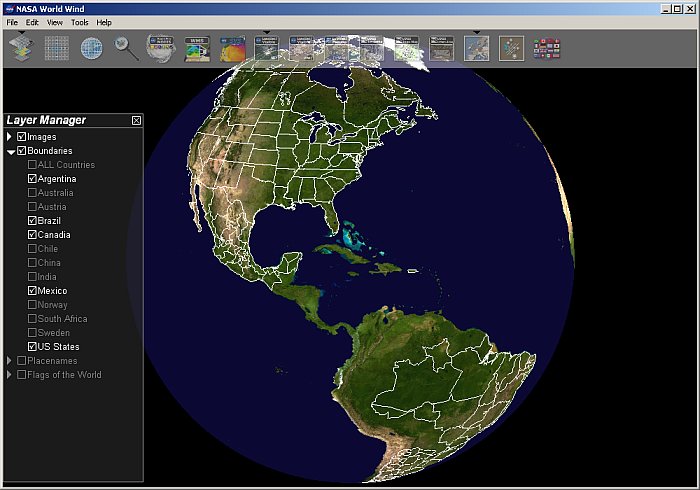Expand the Flags of the World arrow

point(9,375)
